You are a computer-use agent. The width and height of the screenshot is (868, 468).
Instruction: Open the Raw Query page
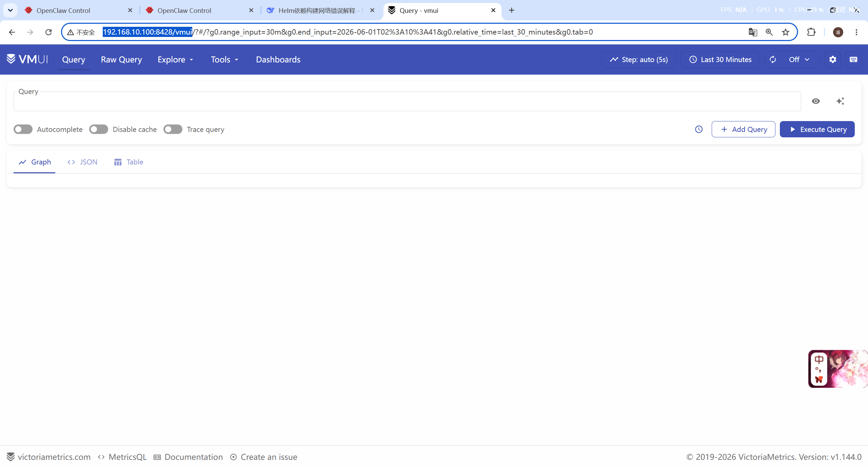point(121,59)
